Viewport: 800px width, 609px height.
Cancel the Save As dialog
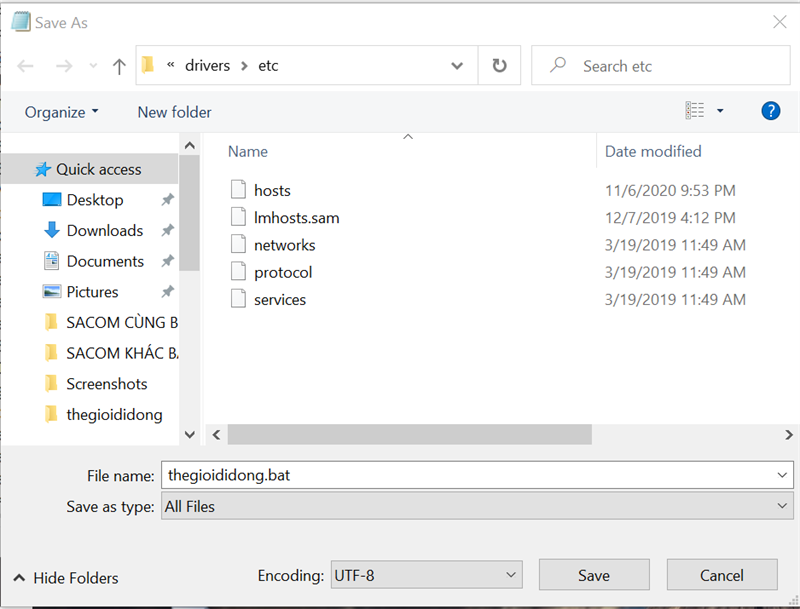click(x=722, y=575)
